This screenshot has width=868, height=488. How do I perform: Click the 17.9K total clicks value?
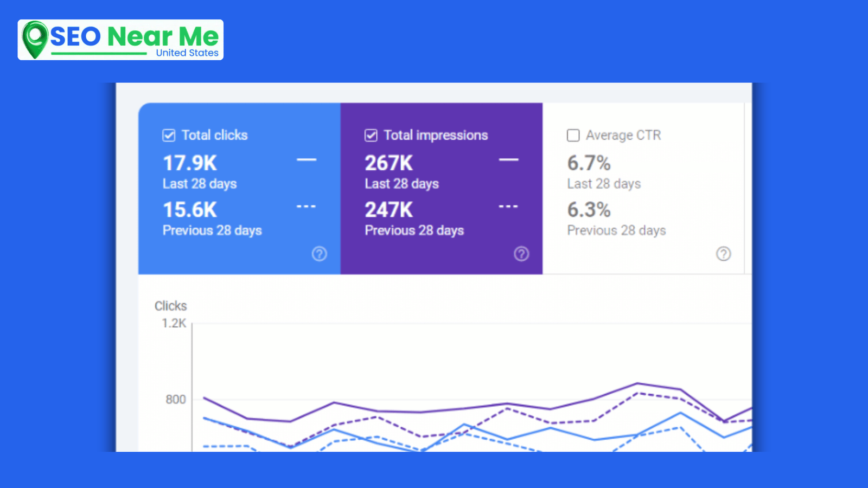tap(190, 163)
